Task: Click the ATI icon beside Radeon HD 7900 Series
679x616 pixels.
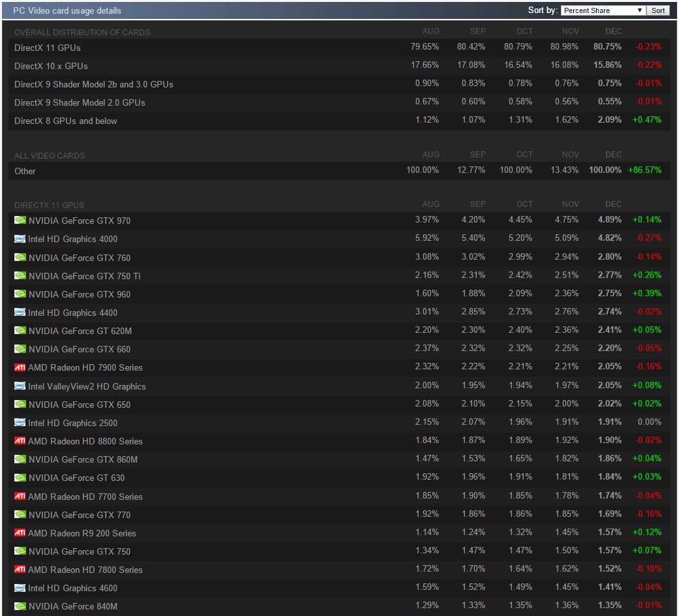Action: (20, 367)
